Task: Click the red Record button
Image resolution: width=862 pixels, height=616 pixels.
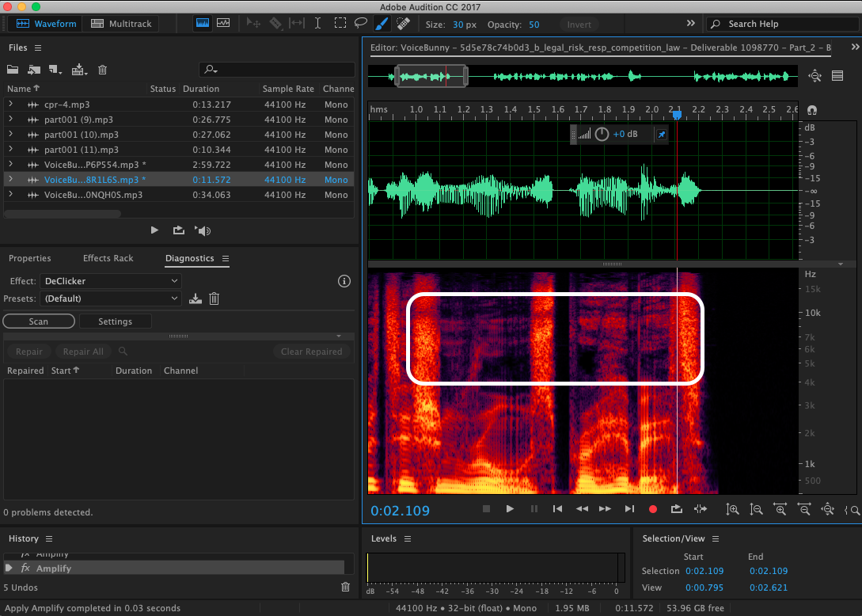Action: pyautogui.click(x=653, y=509)
